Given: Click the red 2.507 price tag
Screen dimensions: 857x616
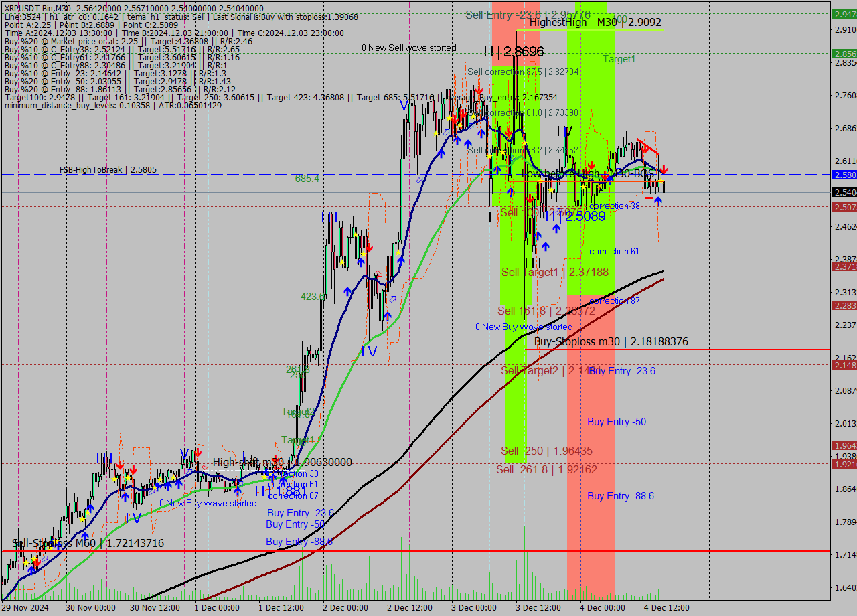Looking at the screenshot, I should [x=844, y=207].
